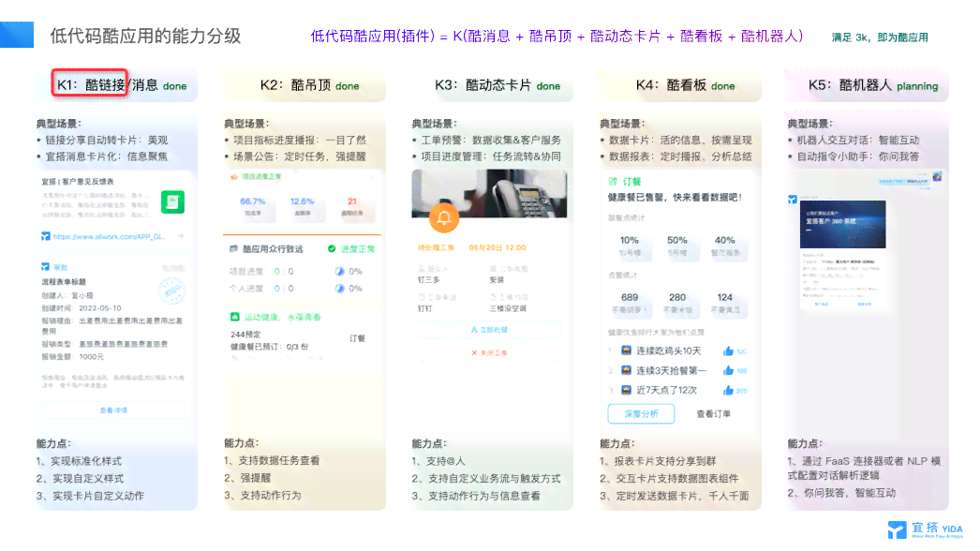980x551 pixels.
Task: Click the 66.7% completion rate tile
Action: [253, 207]
